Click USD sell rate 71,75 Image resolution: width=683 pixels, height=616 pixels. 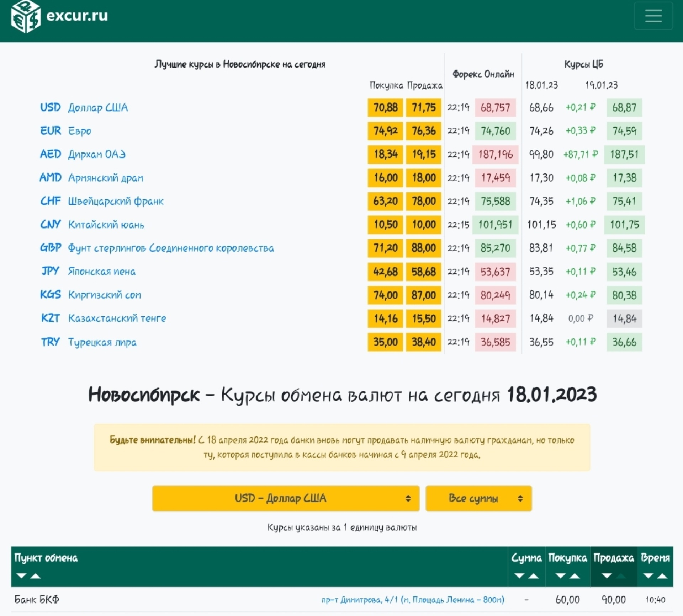coord(424,107)
